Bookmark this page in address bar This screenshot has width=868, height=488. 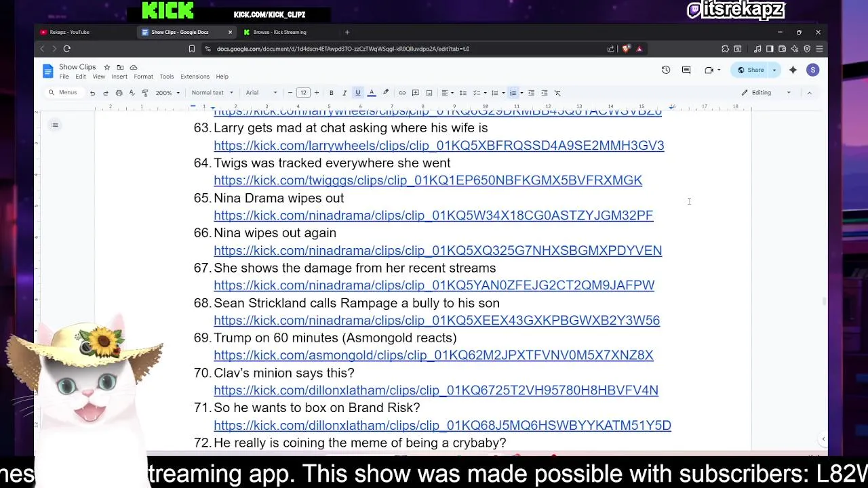(192, 49)
